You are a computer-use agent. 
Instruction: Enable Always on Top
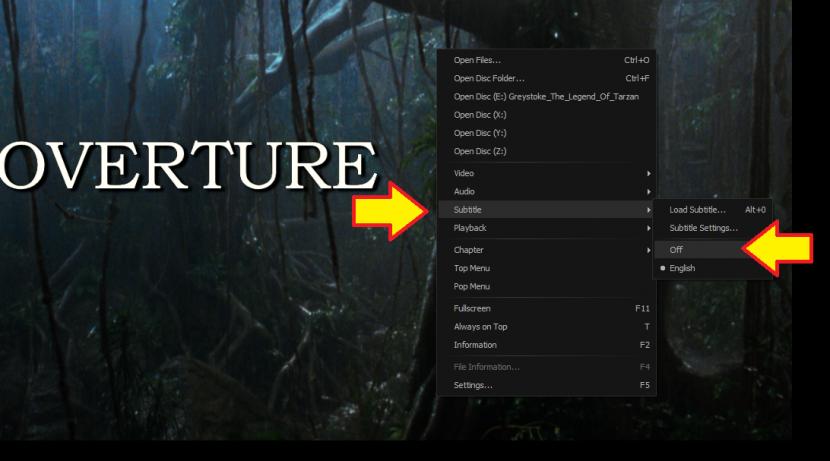[x=480, y=326]
